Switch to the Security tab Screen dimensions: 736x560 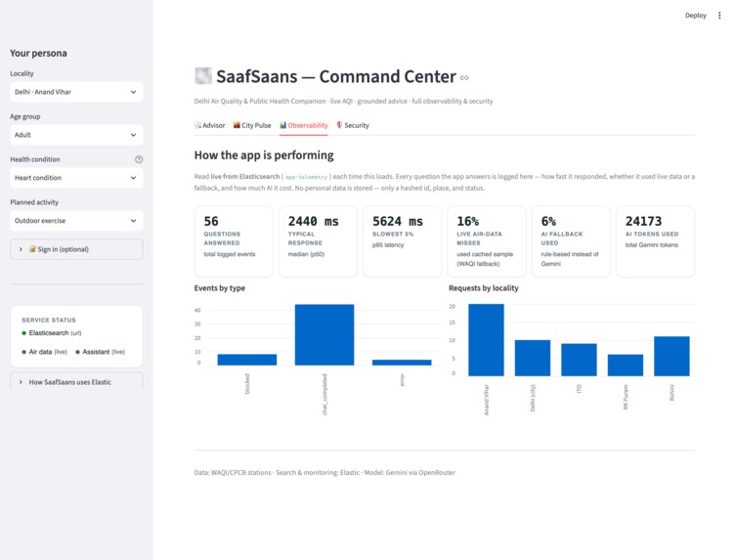pyautogui.click(x=353, y=125)
